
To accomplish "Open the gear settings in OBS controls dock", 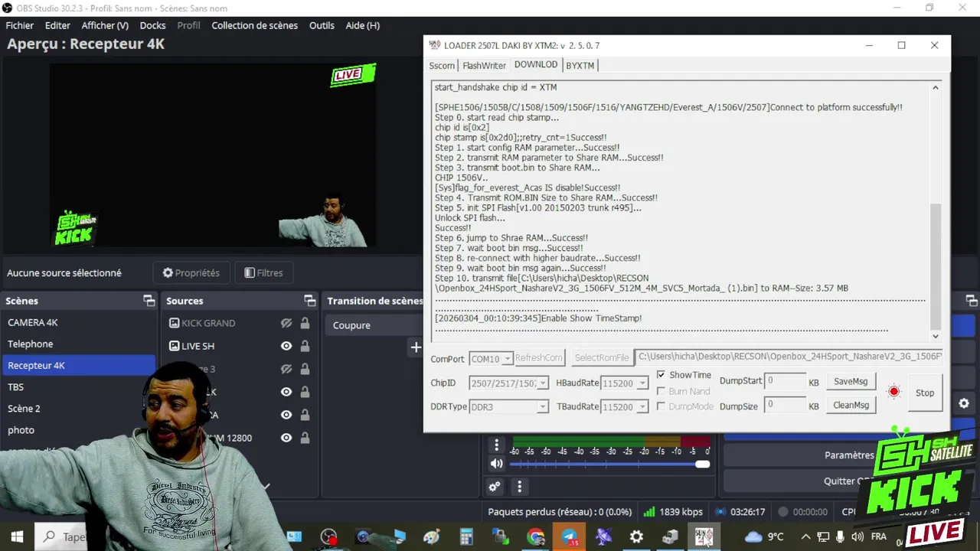I will click(x=964, y=403).
